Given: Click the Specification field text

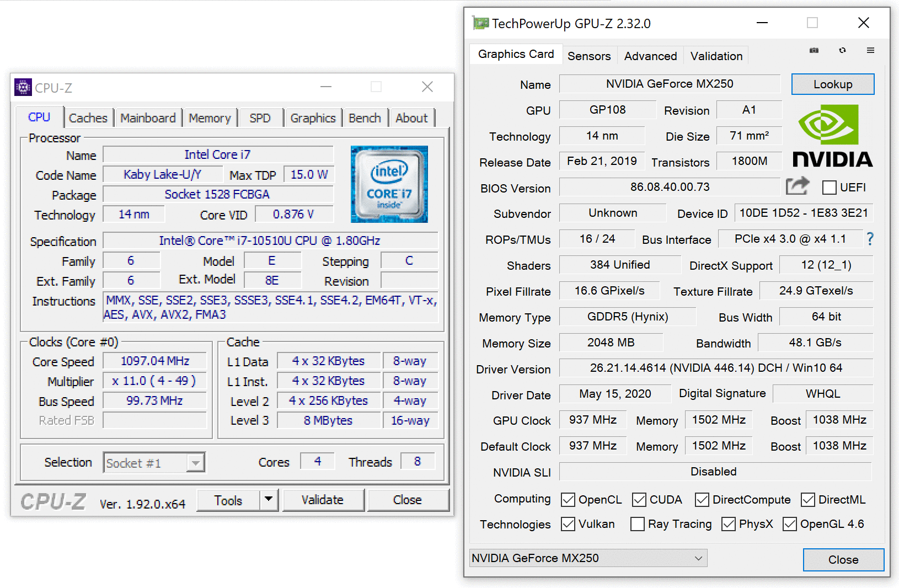Looking at the screenshot, I should (270, 241).
